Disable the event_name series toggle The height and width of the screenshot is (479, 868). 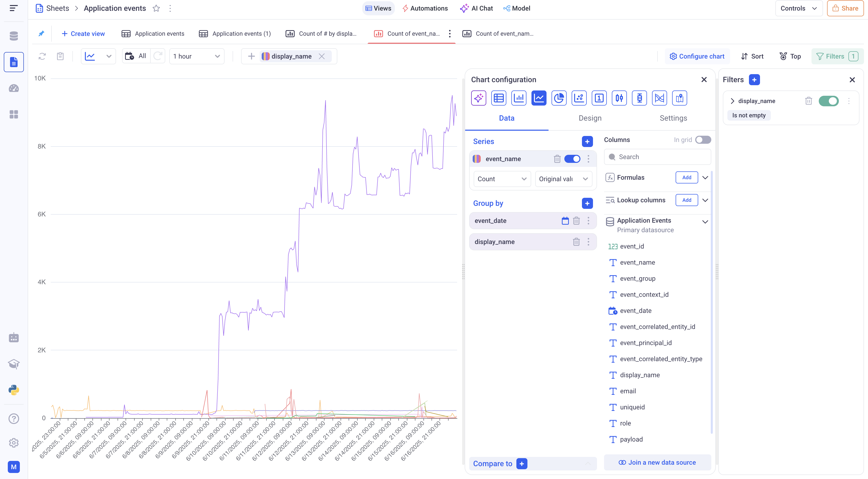tap(572, 159)
